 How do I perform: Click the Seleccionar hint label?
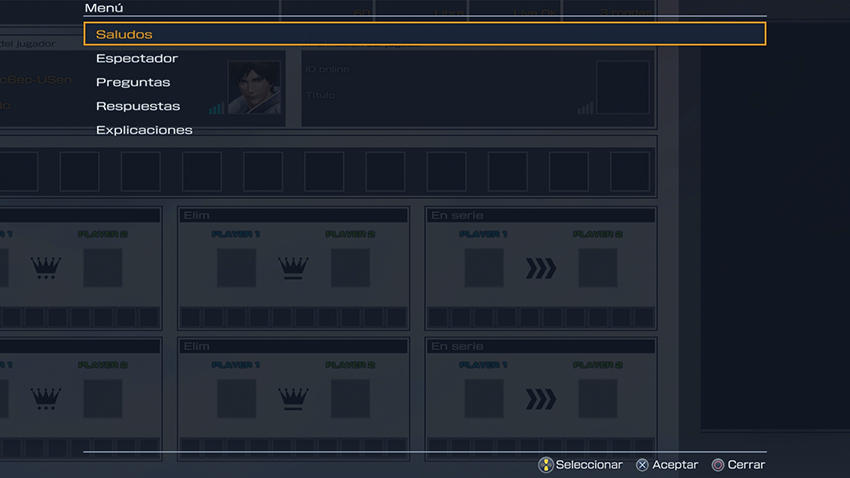tap(589, 464)
